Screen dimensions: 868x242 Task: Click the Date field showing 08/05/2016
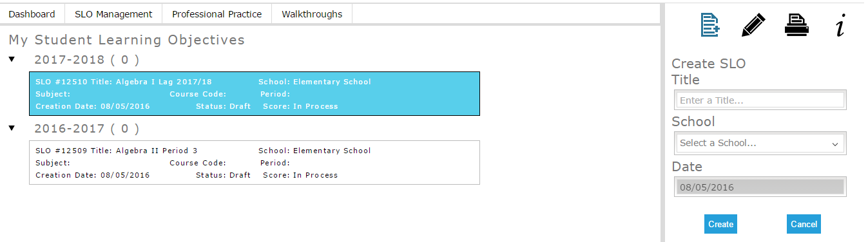(760, 187)
